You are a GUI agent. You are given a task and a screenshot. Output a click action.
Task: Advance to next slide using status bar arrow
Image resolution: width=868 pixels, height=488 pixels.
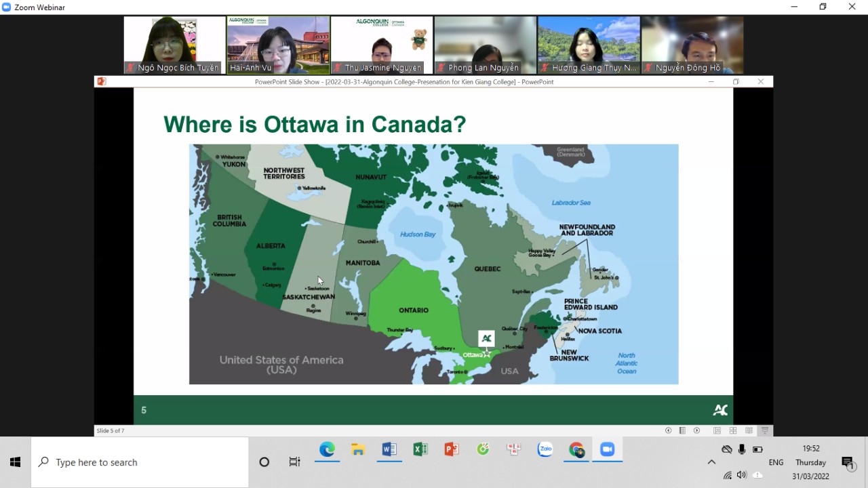[x=696, y=430]
